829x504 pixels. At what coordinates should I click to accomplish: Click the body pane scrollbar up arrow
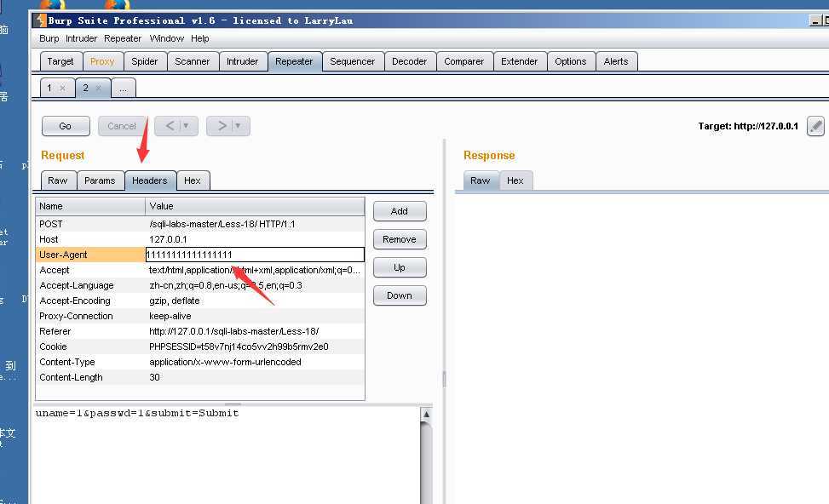(x=426, y=415)
